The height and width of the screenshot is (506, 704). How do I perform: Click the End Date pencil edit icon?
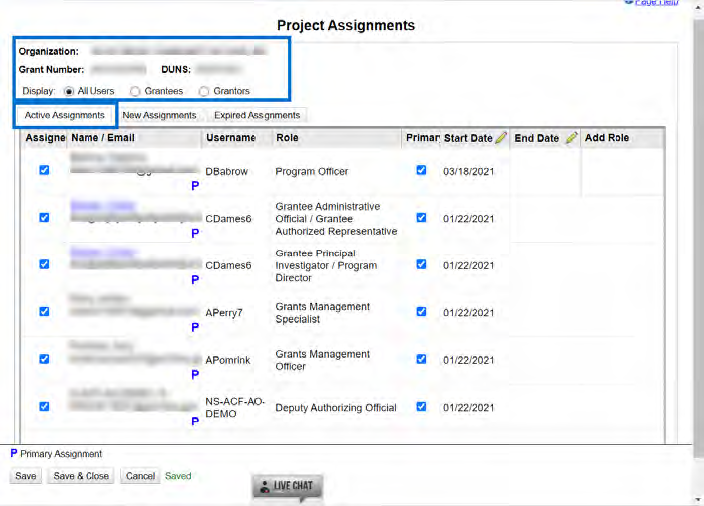tap(571, 138)
